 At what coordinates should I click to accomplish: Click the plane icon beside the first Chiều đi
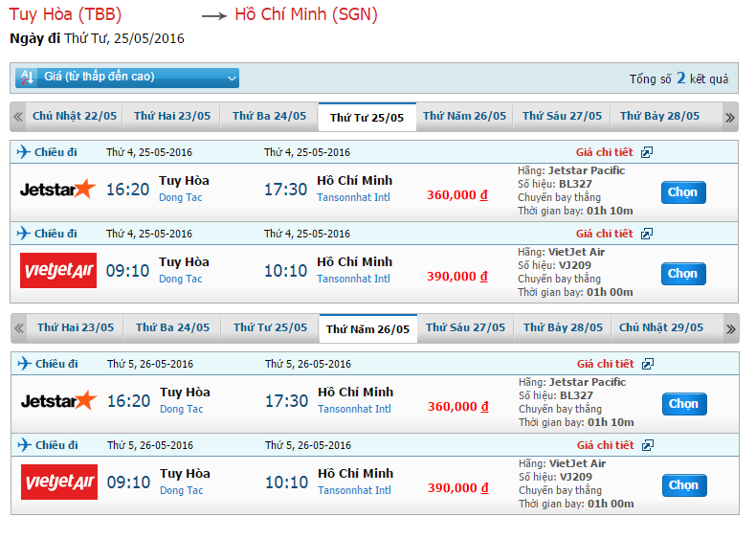[24, 152]
